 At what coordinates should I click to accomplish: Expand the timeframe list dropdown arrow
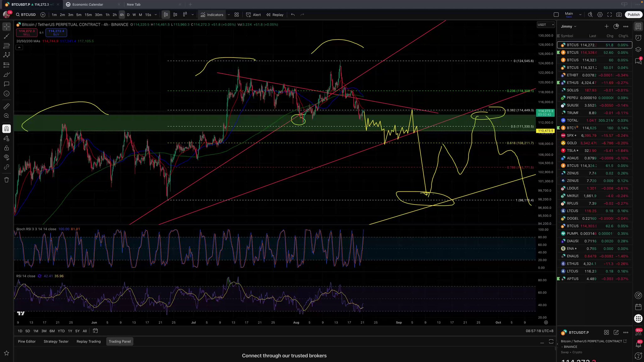tap(156, 15)
